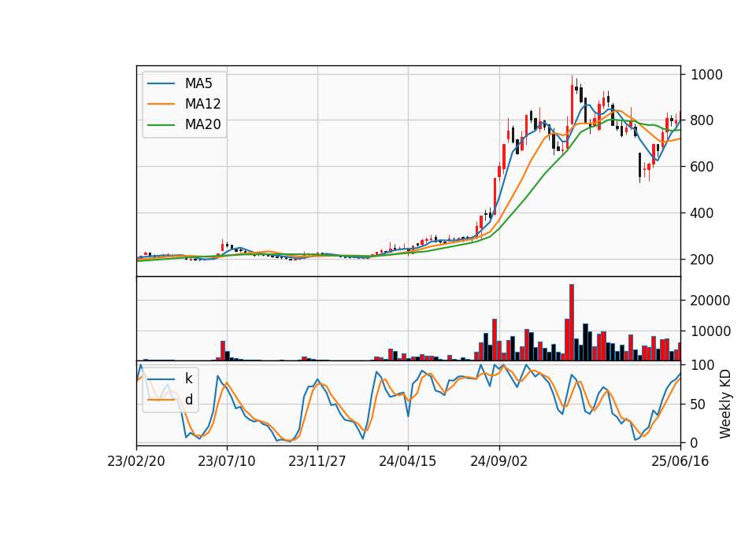This screenshot has height=543, width=756.
Task: Click the orange MA12 legend line sample
Action: click(x=161, y=104)
